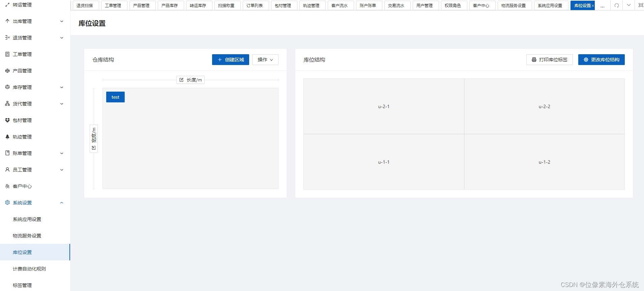Open the more tabs ellipsis
The height and width of the screenshot is (291, 644).
pos(603,6)
